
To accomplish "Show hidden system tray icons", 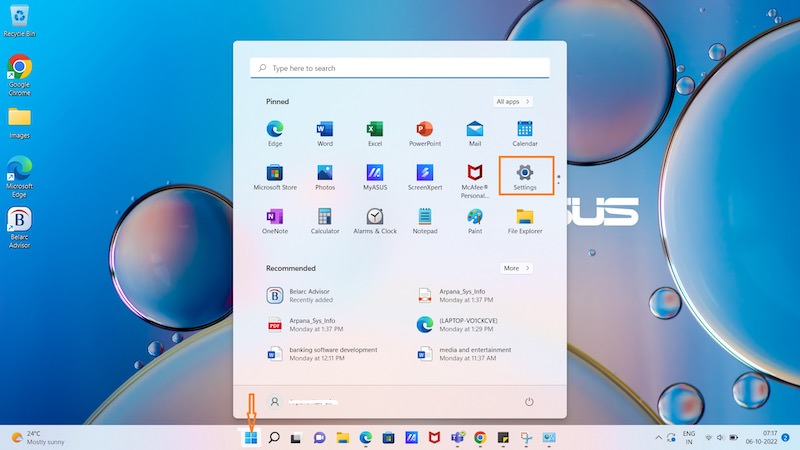I will 658,438.
